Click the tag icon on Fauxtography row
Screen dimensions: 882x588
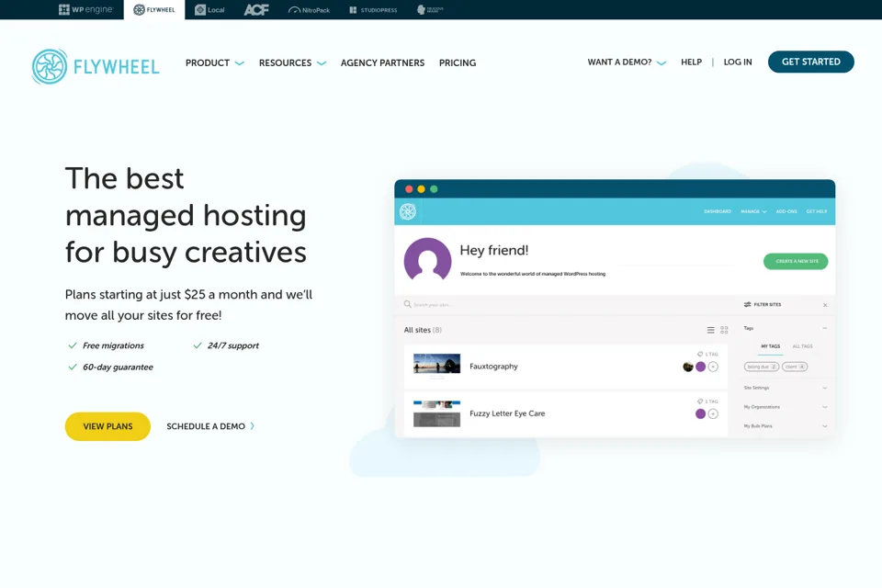(x=700, y=354)
